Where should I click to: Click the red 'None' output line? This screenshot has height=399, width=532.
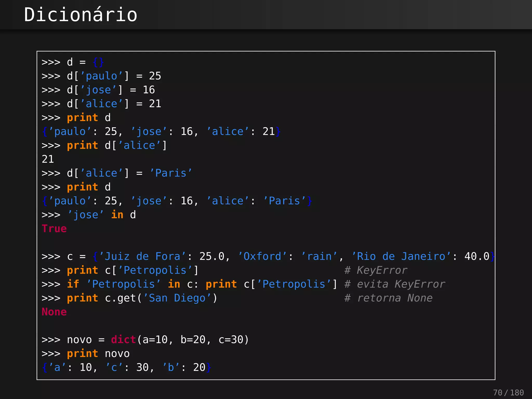[54, 312]
